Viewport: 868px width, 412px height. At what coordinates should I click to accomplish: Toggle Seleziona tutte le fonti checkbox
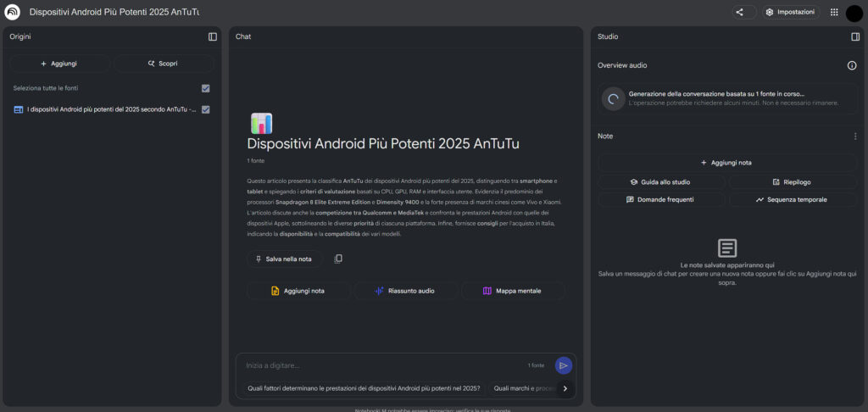tap(206, 88)
